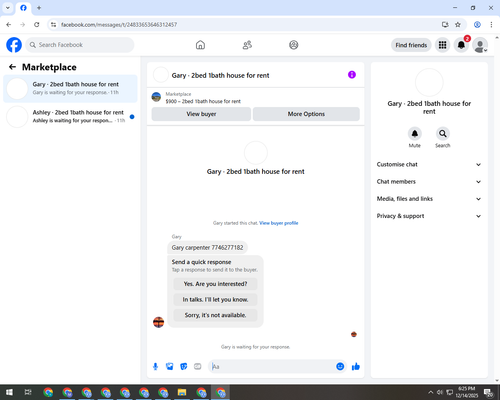
Task: Bookmark this page with the star icon
Action: click(x=458, y=24)
